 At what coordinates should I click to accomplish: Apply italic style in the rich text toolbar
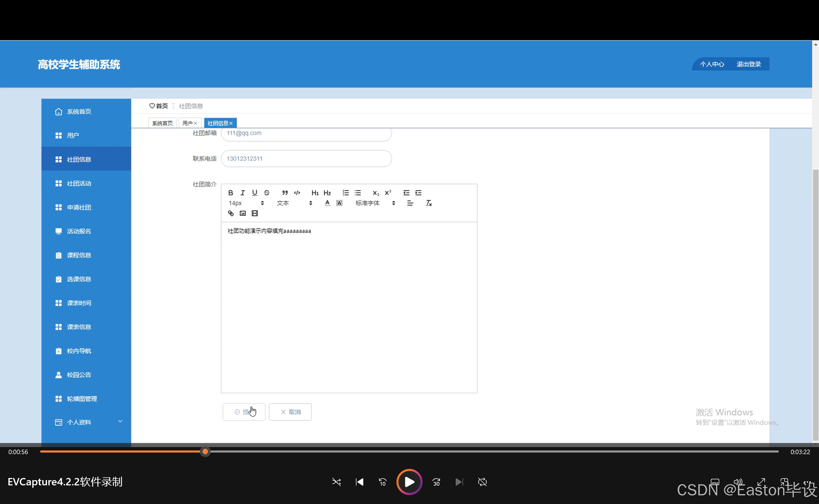pos(243,193)
